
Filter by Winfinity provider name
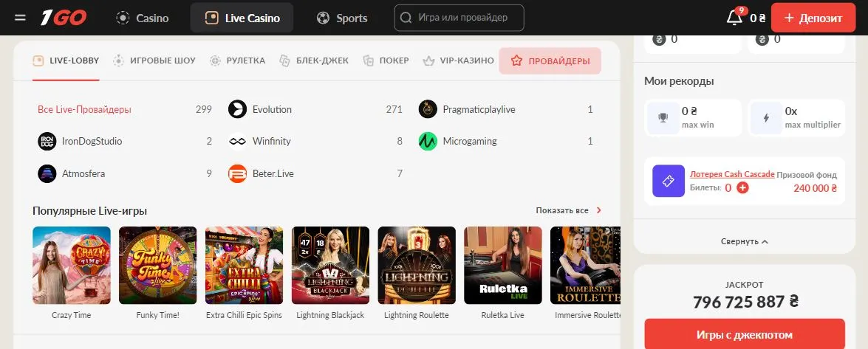pyautogui.click(x=271, y=141)
